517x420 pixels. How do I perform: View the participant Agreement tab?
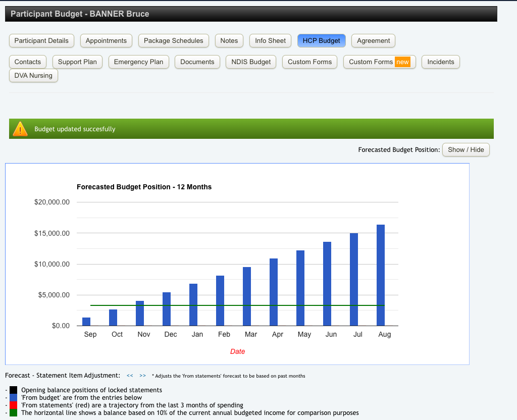pyautogui.click(x=373, y=41)
